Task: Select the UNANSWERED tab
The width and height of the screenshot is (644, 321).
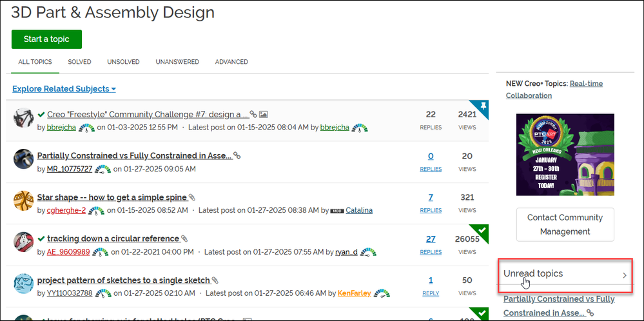Action: [x=177, y=62]
